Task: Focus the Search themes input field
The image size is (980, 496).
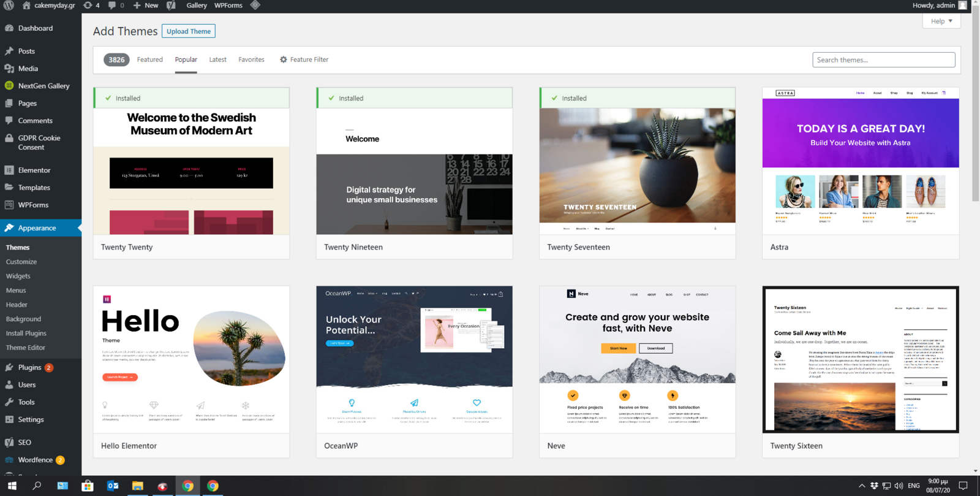Action: (884, 59)
